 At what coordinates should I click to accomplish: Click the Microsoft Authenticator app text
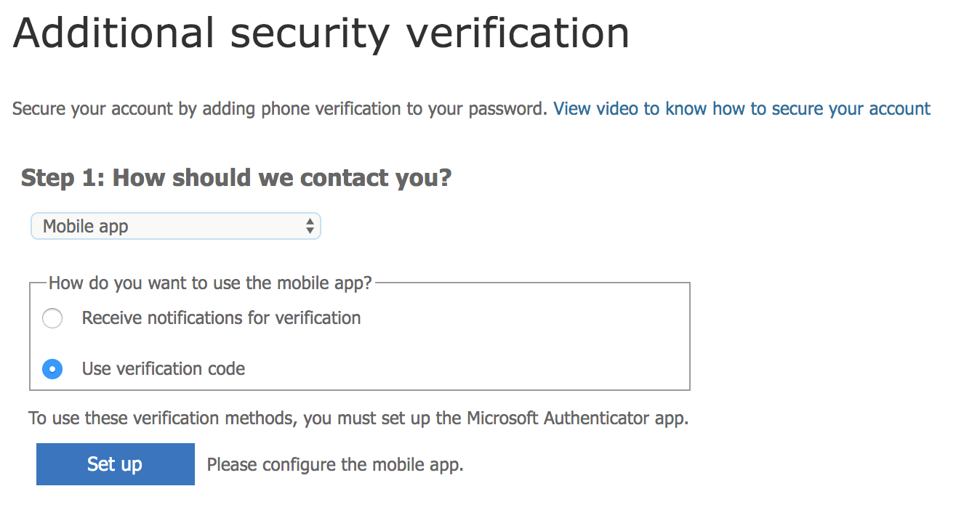(x=576, y=418)
